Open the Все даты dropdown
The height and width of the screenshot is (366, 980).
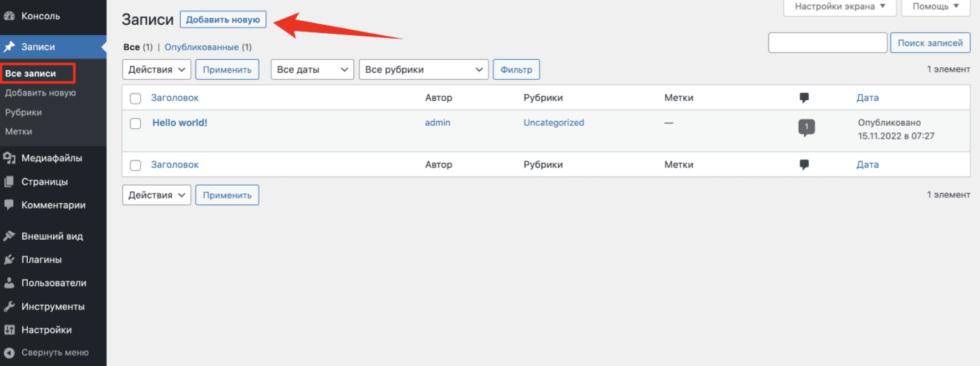coord(312,70)
